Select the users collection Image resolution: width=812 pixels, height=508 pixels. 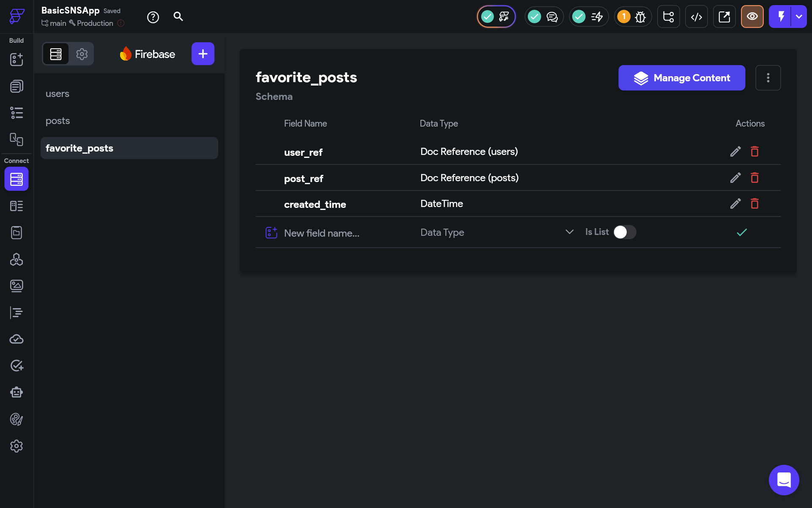[58, 94]
